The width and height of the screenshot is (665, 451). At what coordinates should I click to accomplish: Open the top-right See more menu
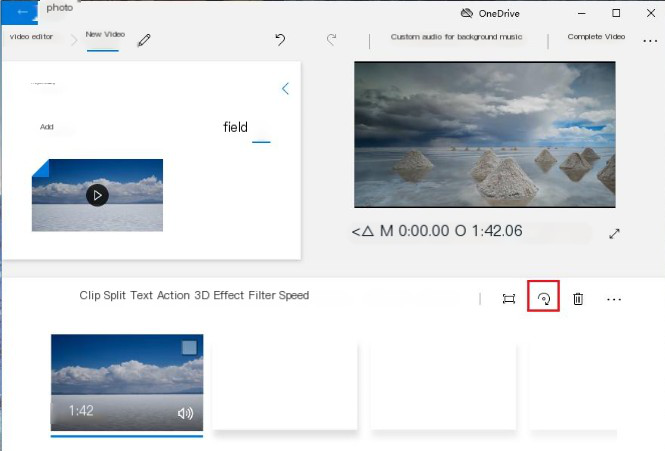(650, 40)
